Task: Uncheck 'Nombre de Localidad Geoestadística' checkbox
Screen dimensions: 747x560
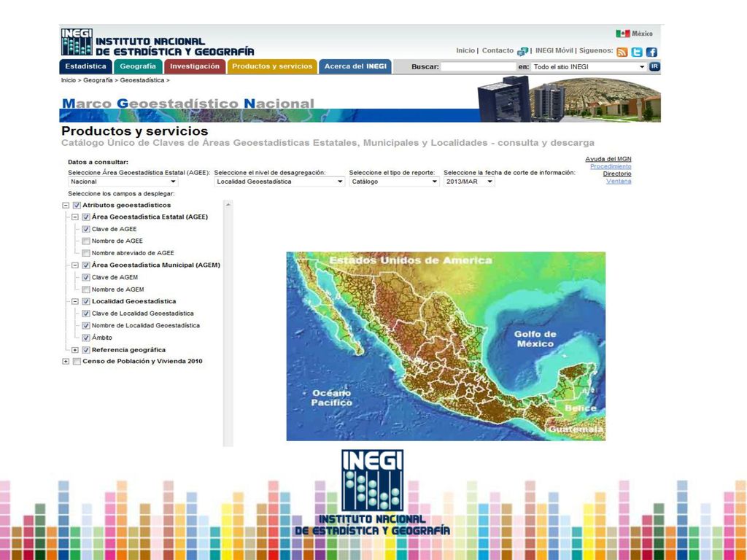Action: coord(86,326)
